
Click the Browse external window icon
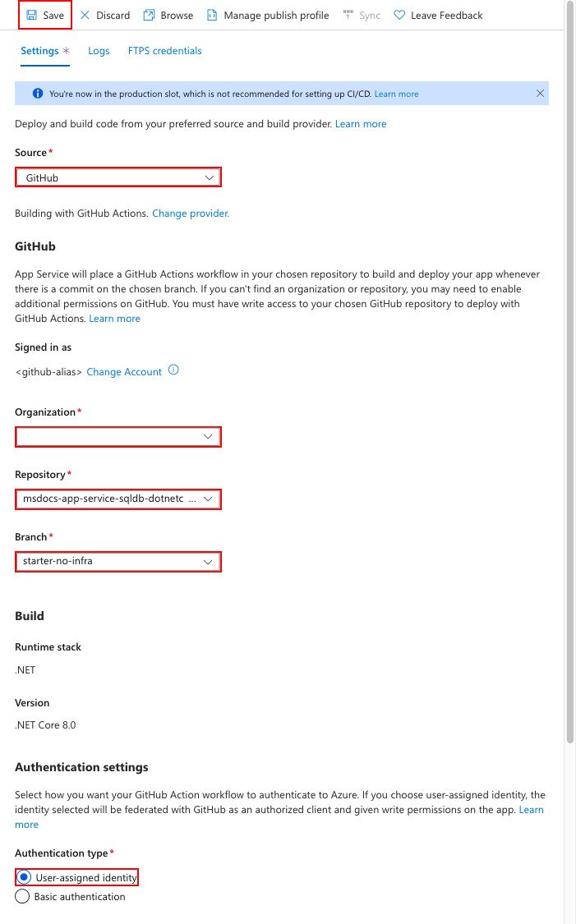pyautogui.click(x=150, y=16)
